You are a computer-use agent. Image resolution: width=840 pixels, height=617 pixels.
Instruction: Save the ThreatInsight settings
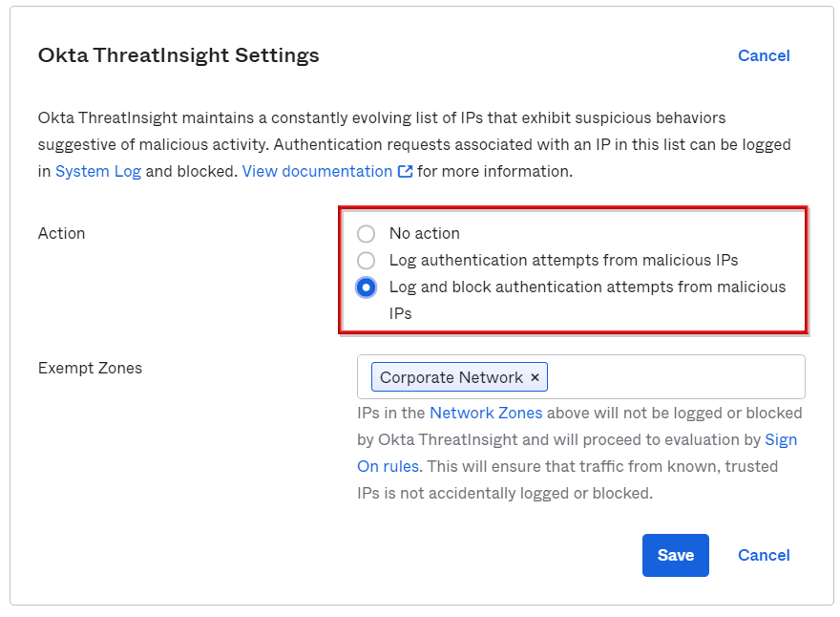pyautogui.click(x=675, y=556)
